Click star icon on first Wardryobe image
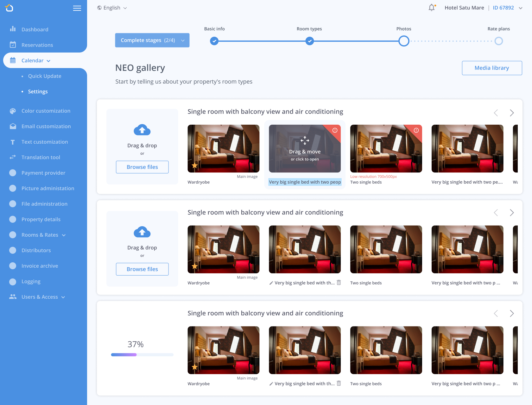 194,165
